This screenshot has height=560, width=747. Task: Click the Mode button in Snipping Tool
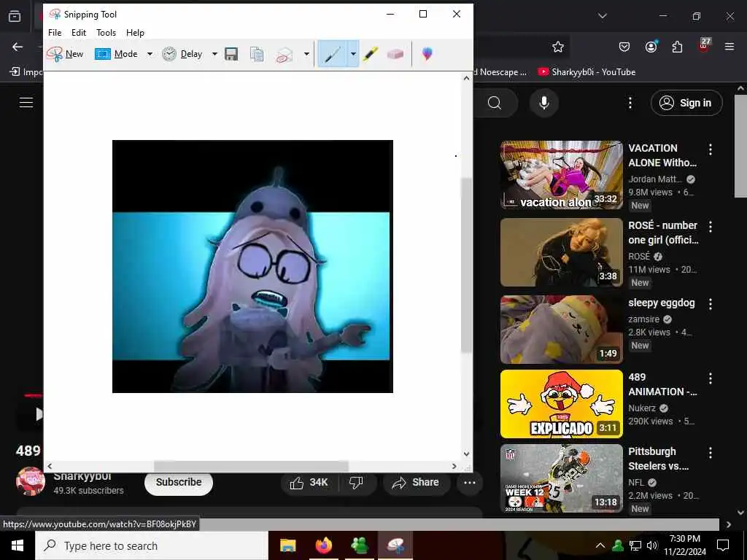click(116, 54)
